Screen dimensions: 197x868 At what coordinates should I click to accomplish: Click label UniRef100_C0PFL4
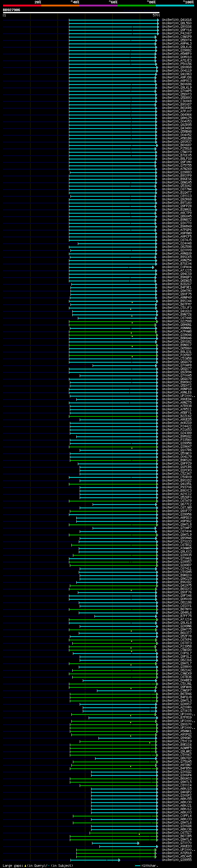point(177,816)
